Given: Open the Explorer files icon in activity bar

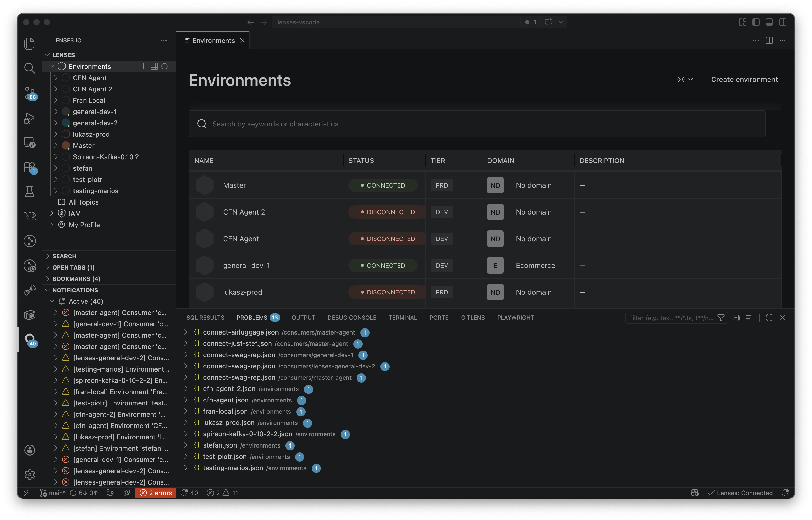Looking at the screenshot, I should point(30,44).
